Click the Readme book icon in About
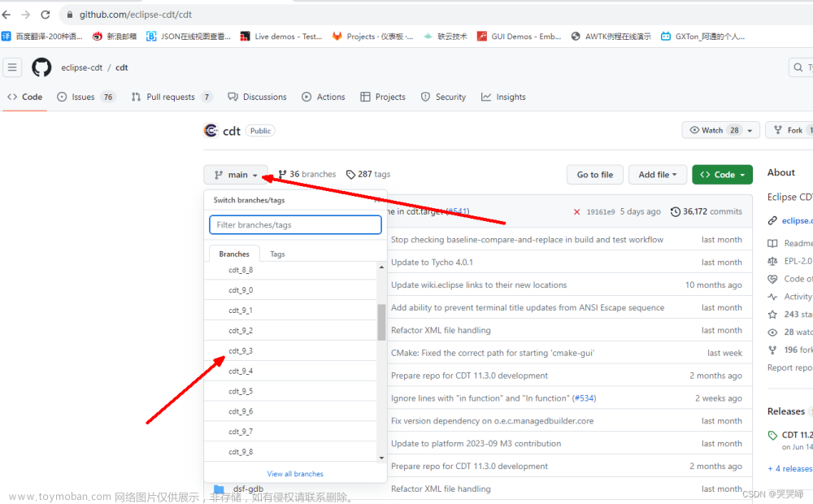Screen dimensions: 813x504 point(772,243)
